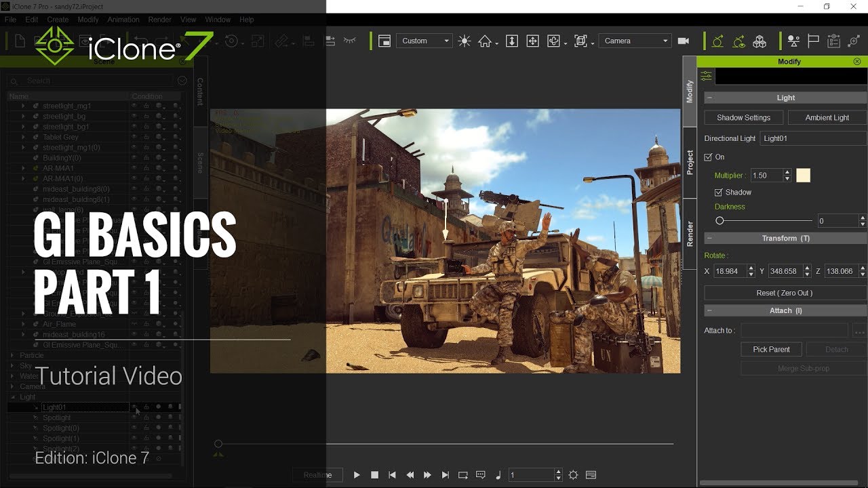Screen dimensions: 868x488
Task: Click the Rotate X value field
Action: [x=729, y=271]
